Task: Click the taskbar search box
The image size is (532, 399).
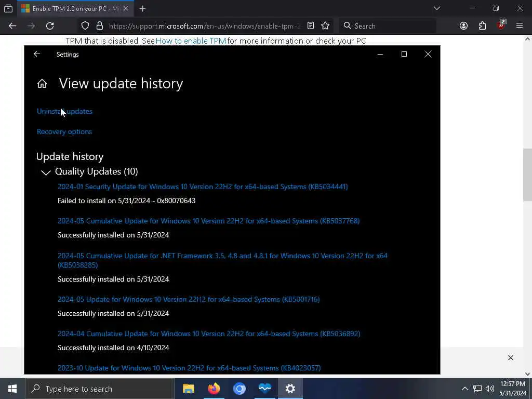Action: pos(100,389)
